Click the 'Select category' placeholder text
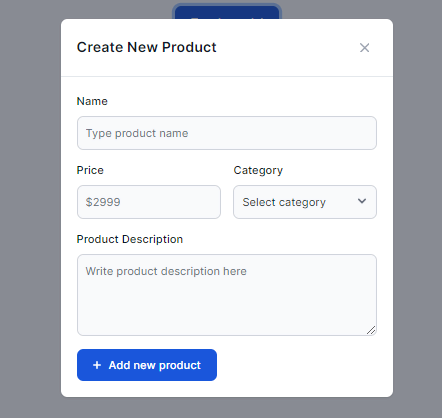This screenshot has height=418, width=442. (284, 202)
